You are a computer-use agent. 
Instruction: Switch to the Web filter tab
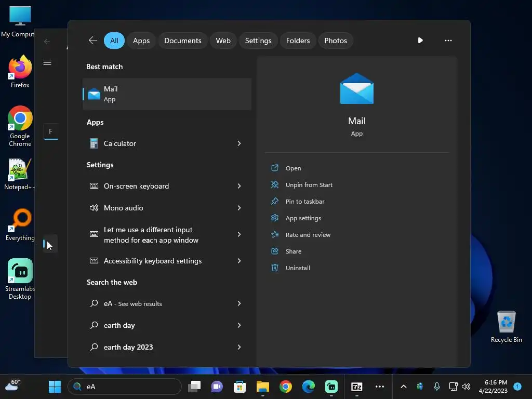(x=223, y=41)
